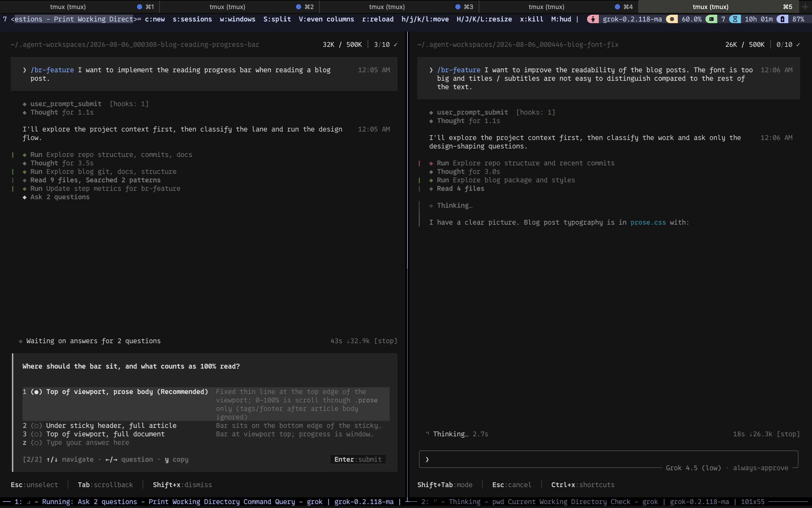Click blue activity dot on tab ⌘3
812x508 pixels.
[x=458, y=7]
